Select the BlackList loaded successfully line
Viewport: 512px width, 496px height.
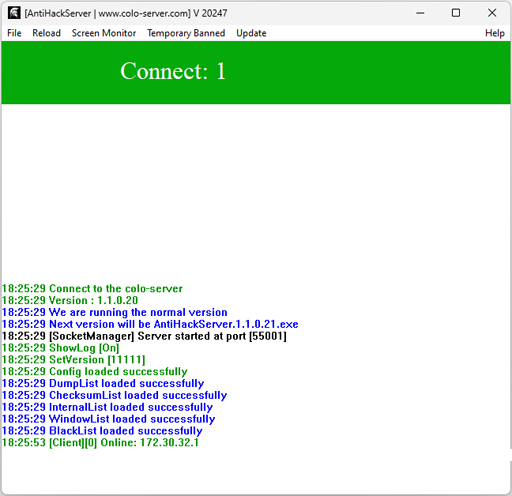coord(102,431)
